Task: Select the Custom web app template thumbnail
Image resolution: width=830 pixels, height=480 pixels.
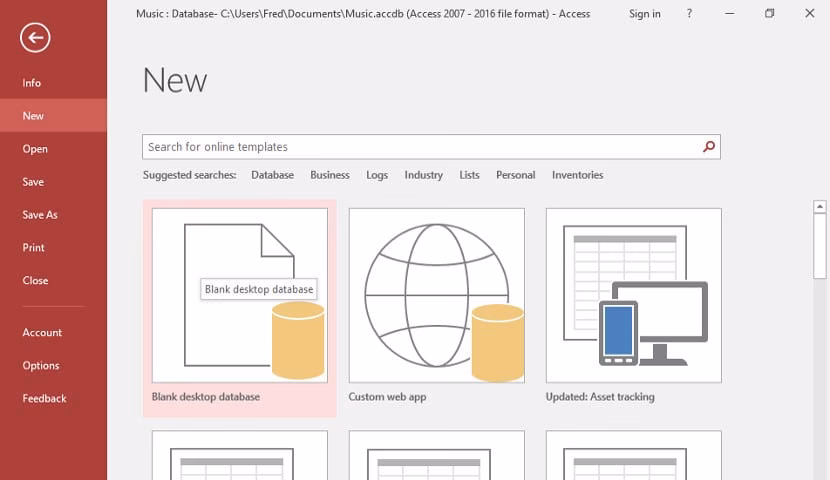Action: click(x=437, y=295)
